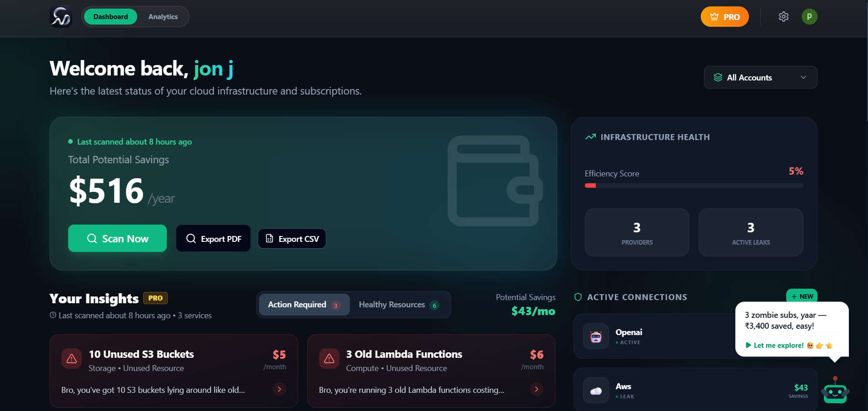Viewport: 868px width, 411px height.
Task: Click the Let me explore link
Action: [x=777, y=346]
